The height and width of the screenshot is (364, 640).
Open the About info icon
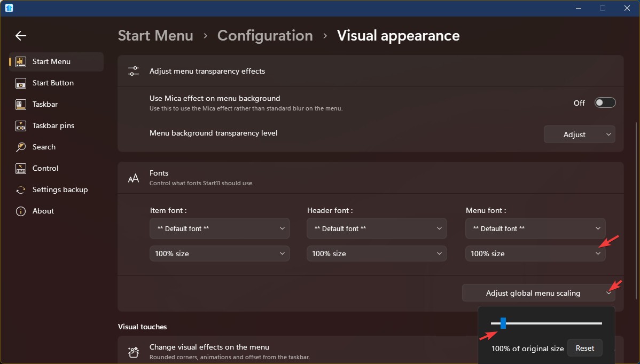pos(21,211)
